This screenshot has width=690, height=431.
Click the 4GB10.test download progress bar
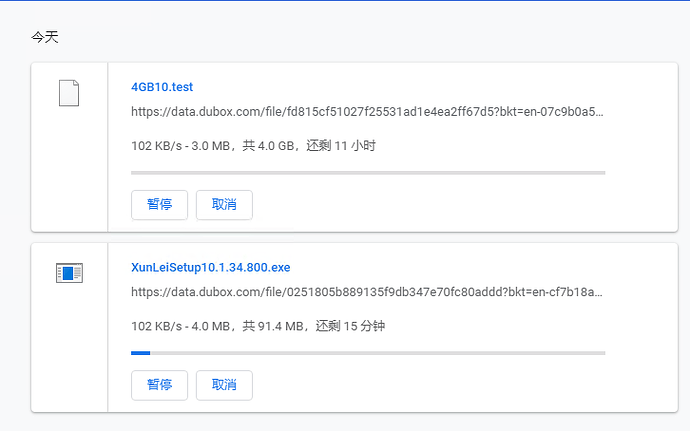pyautogui.click(x=368, y=173)
